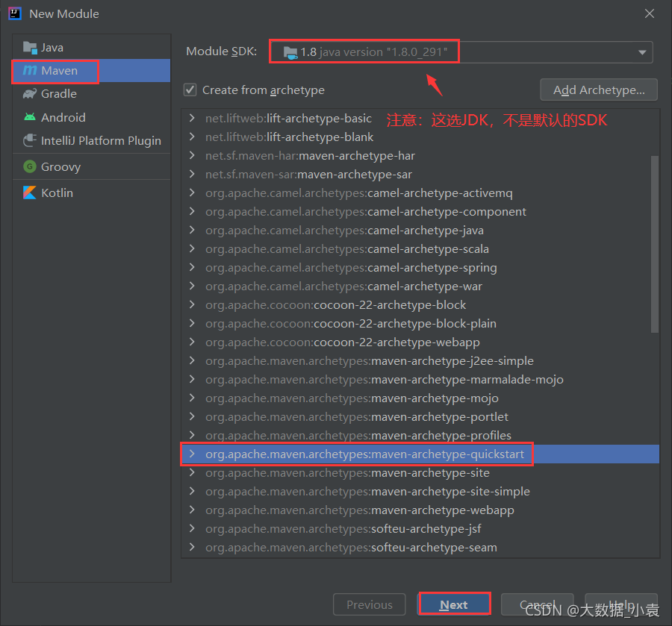
Task: Click the archetype list vertical scrollbar
Action: pos(654,244)
